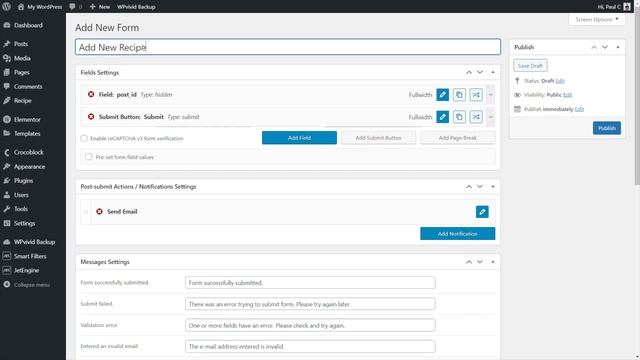Move Publish panel up
Viewport: 640px width, 360px height.
pos(594,47)
